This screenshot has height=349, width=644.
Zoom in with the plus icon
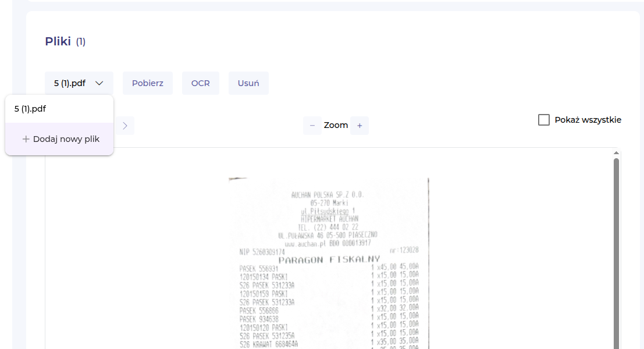[360, 125]
